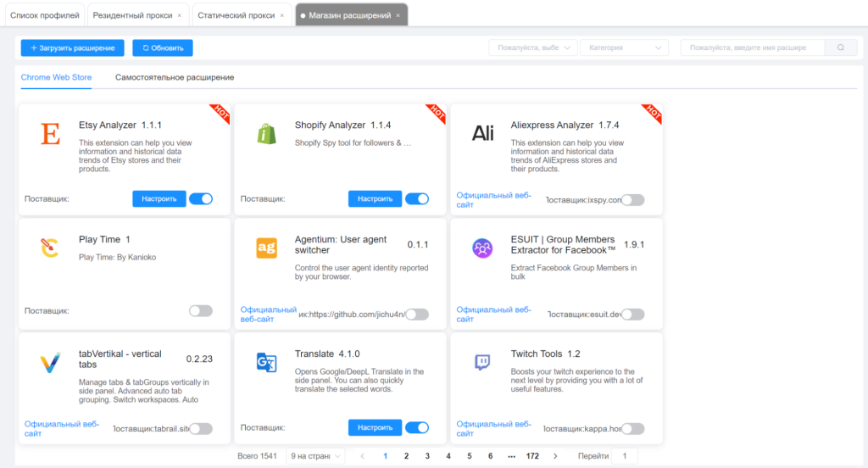Image resolution: width=868 pixels, height=468 pixels.
Task: Select the Магазин расширений tab
Action: 350,15
